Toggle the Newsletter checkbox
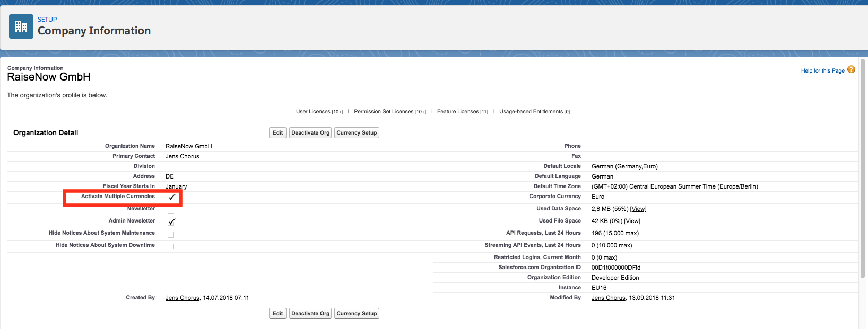The height and width of the screenshot is (329, 868). tap(171, 210)
